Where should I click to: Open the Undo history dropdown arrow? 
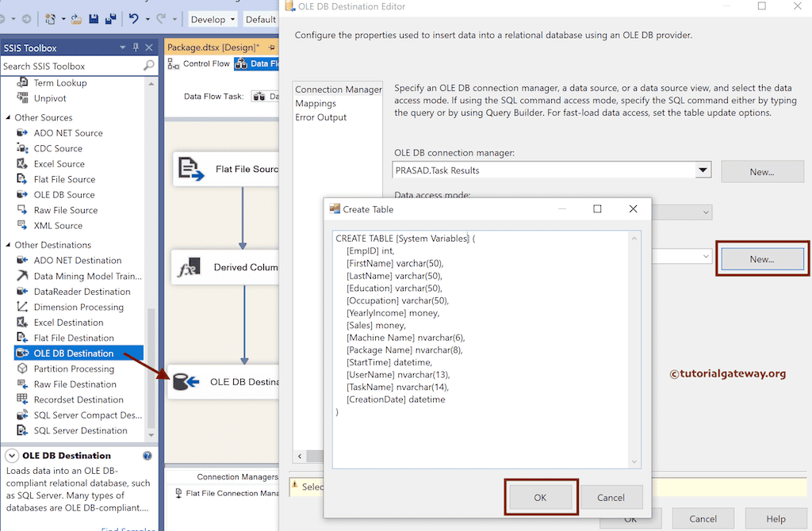[147, 19]
